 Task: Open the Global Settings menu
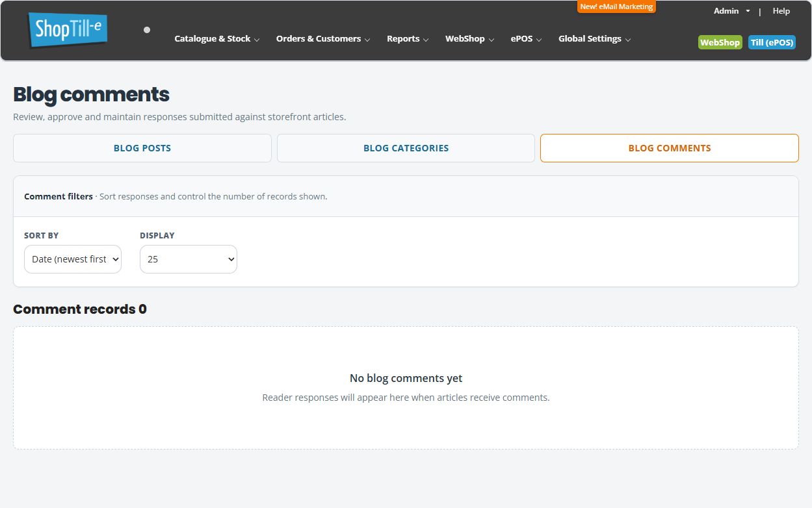(x=594, y=39)
